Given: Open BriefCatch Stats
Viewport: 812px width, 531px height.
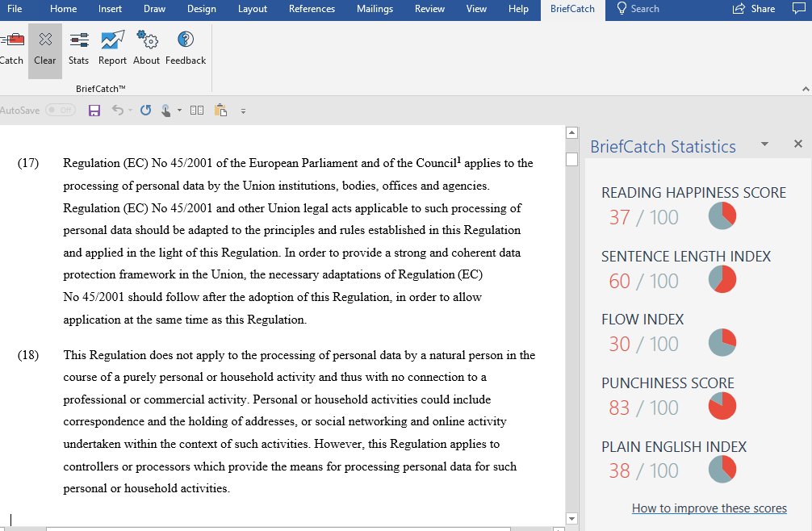Looking at the screenshot, I should click(x=79, y=49).
